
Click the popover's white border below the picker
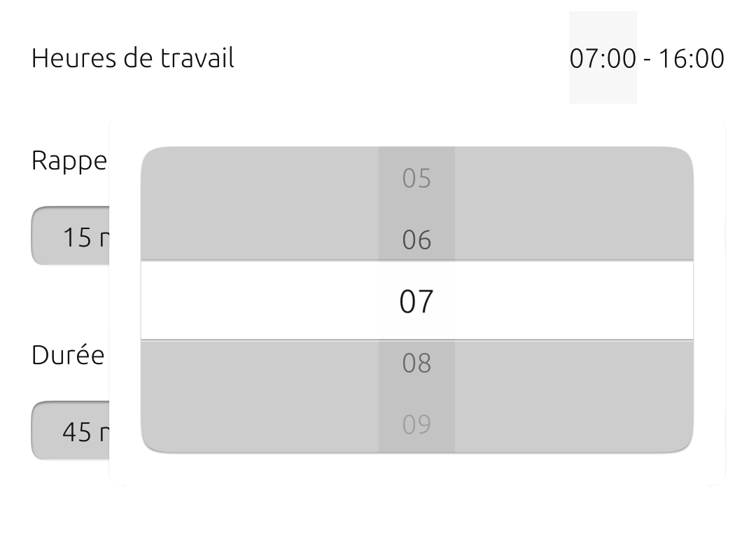(416, 469)
